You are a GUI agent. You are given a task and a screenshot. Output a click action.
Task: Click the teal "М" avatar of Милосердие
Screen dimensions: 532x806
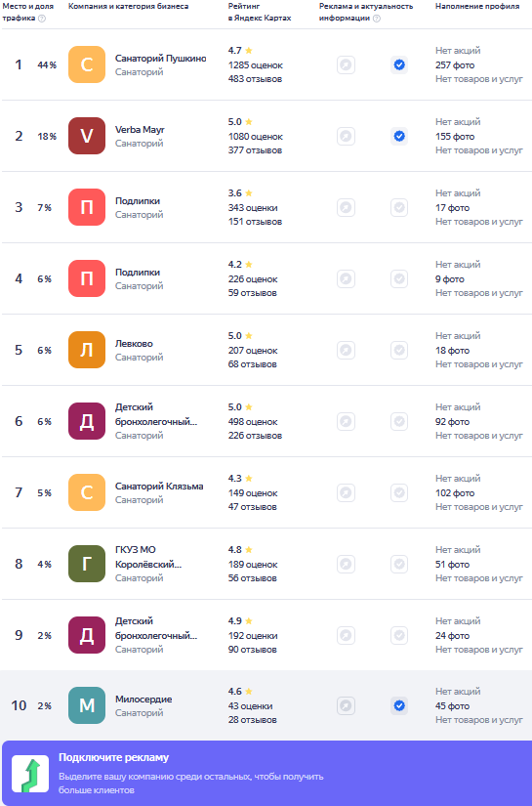[x=87, y=705]
